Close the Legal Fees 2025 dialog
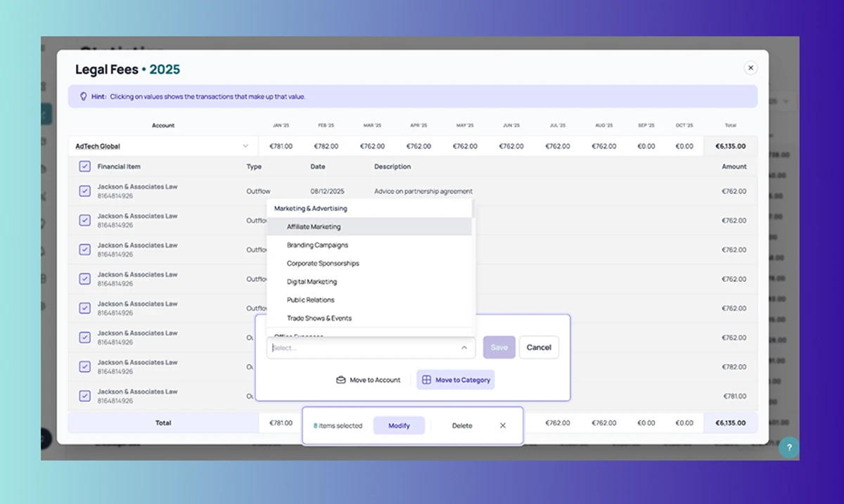Image resolution: width=844 pixels, height=504 pixels. (x=750, y=68)
